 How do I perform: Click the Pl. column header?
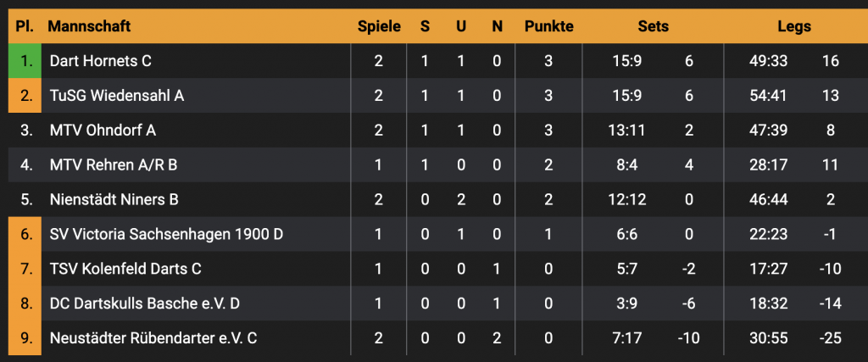click(25, 26)
